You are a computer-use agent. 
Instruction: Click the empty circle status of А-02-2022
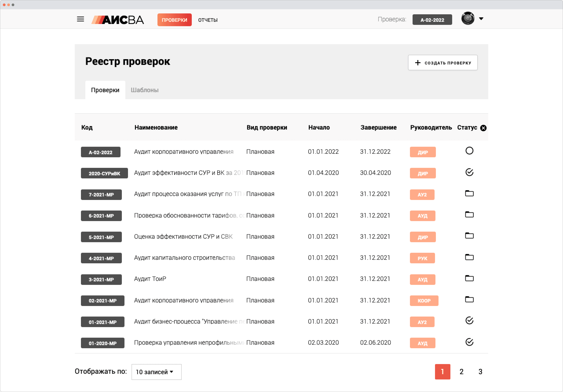(469, 151)
